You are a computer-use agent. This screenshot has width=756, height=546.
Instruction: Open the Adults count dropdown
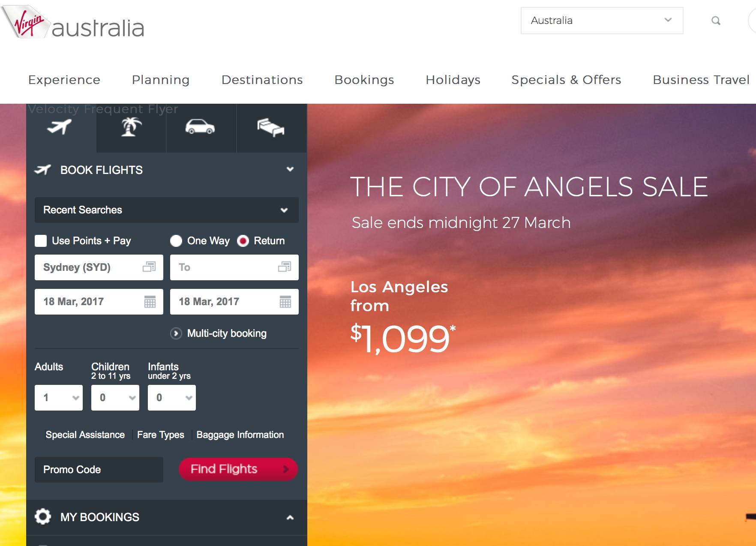pyautogui.click(x=59, y=398)
